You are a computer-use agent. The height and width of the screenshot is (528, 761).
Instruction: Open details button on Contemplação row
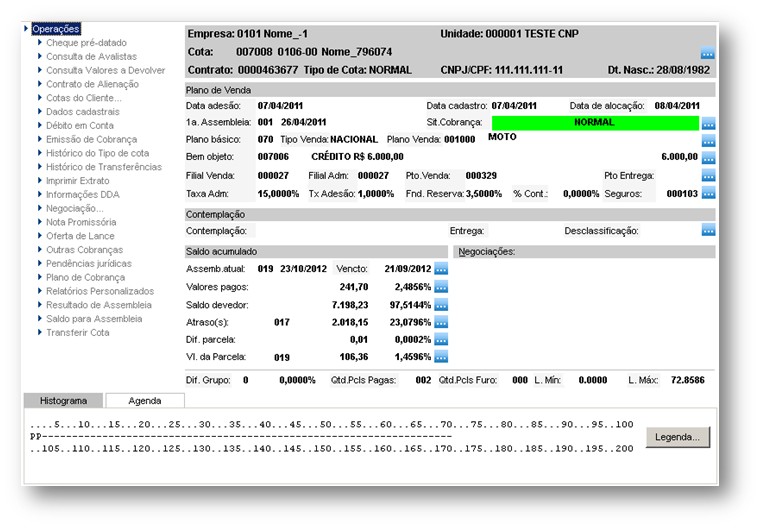(x=708, y=230)
